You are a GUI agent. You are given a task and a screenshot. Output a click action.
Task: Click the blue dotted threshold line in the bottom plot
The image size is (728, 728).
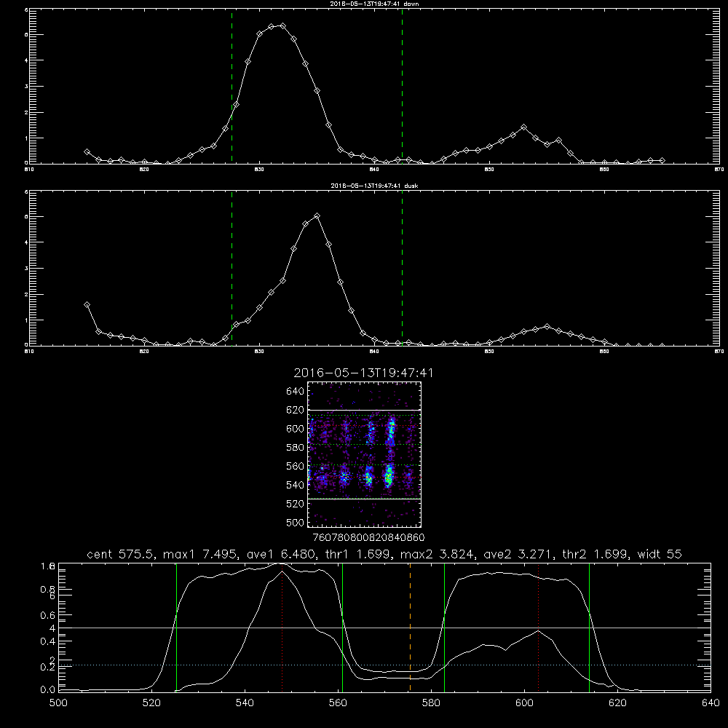(x=384, y=665)
